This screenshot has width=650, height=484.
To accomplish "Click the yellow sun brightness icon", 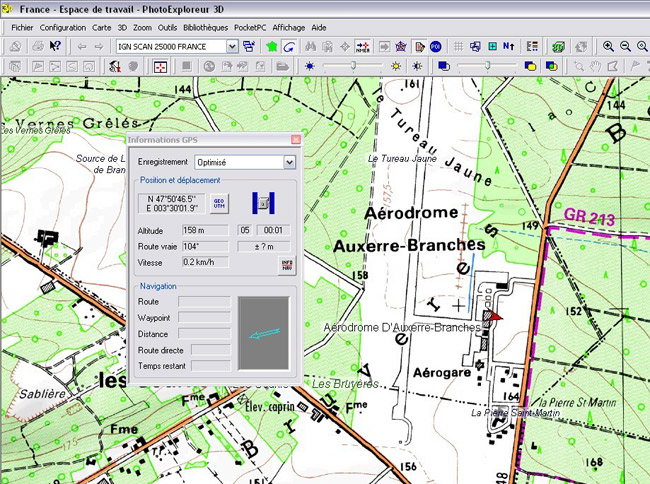I will [396, 66].
